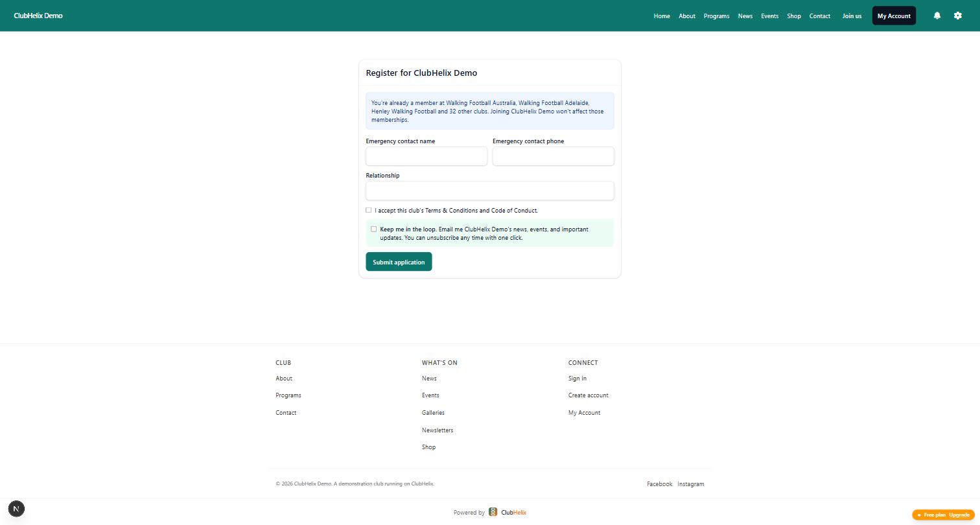This screenshot has height=525, width=980.
Task: Focus the Emergency contact name field
Action: pos(426,156)
